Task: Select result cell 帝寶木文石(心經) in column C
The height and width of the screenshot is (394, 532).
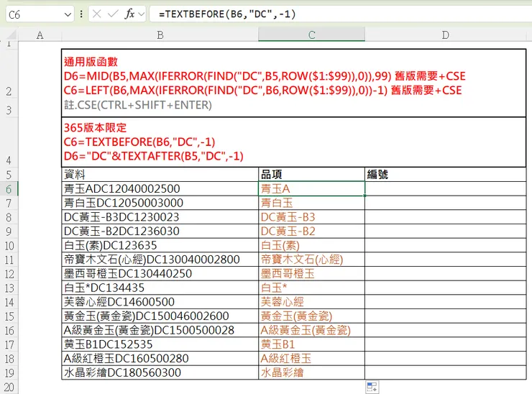Action: [x=311, y=260]
